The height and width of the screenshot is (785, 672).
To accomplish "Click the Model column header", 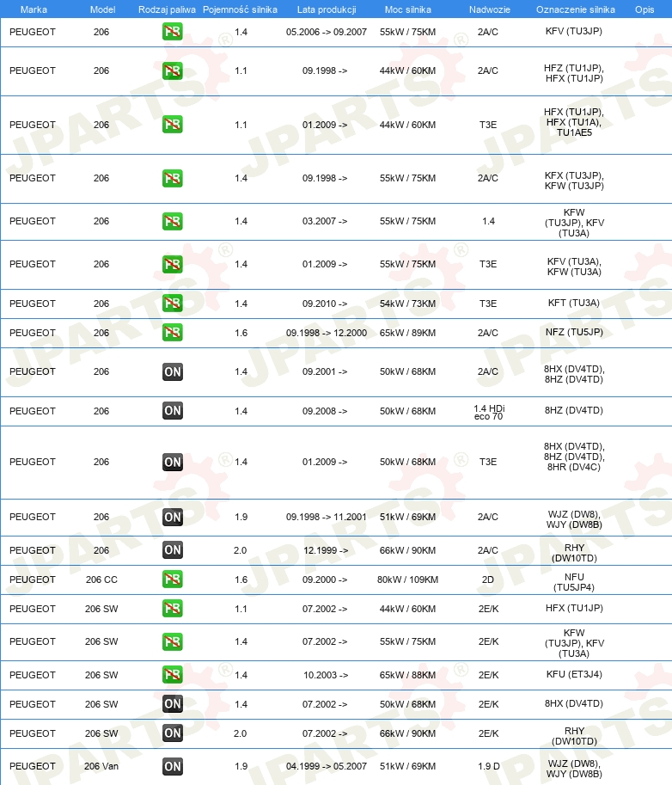I will (x=102, y=9).
